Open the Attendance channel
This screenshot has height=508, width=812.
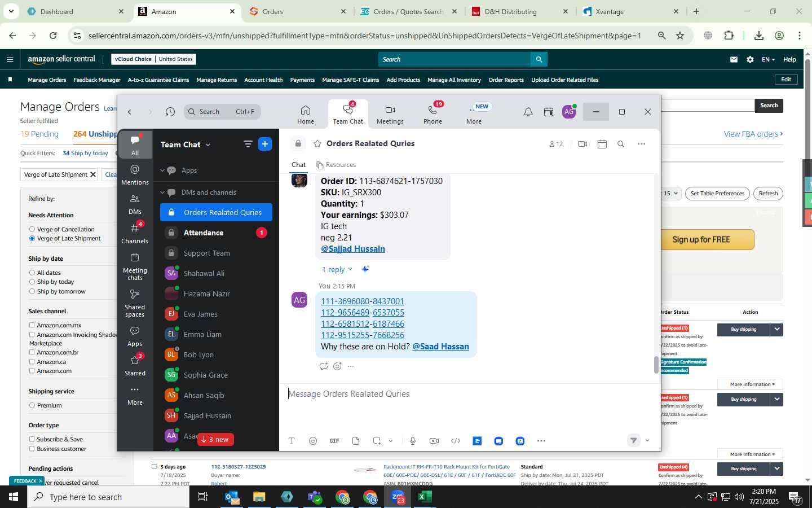pyautogui.click(x=216, y=233)
